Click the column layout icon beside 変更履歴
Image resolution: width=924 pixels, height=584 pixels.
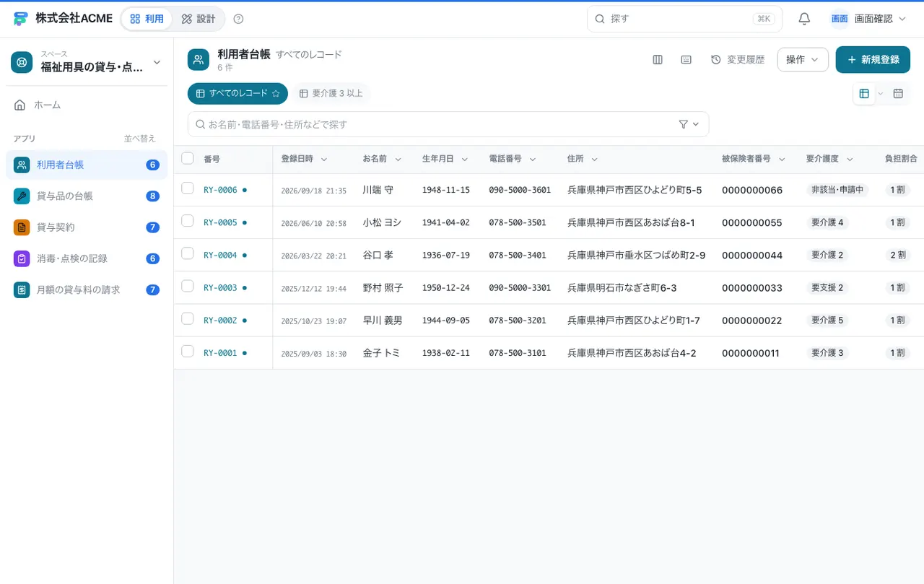coord(658,60)
